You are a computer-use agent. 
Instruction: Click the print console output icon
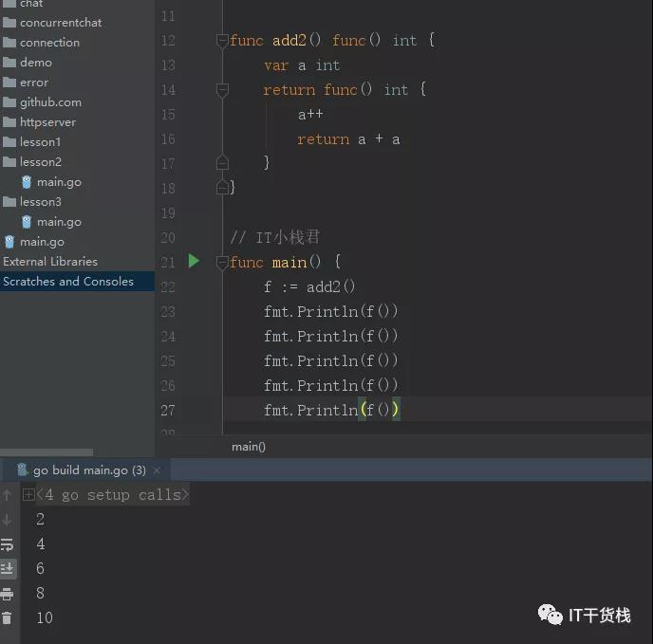click(x=7, y=594)
